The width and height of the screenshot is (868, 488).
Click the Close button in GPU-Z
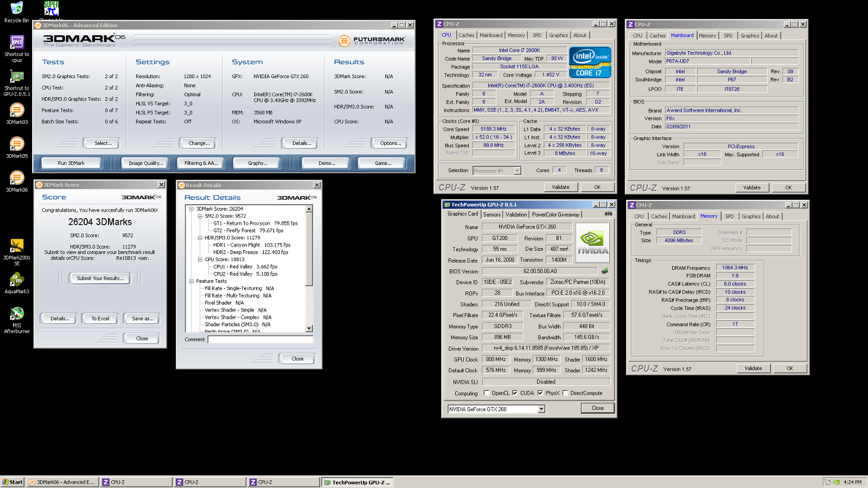[598, 408]
